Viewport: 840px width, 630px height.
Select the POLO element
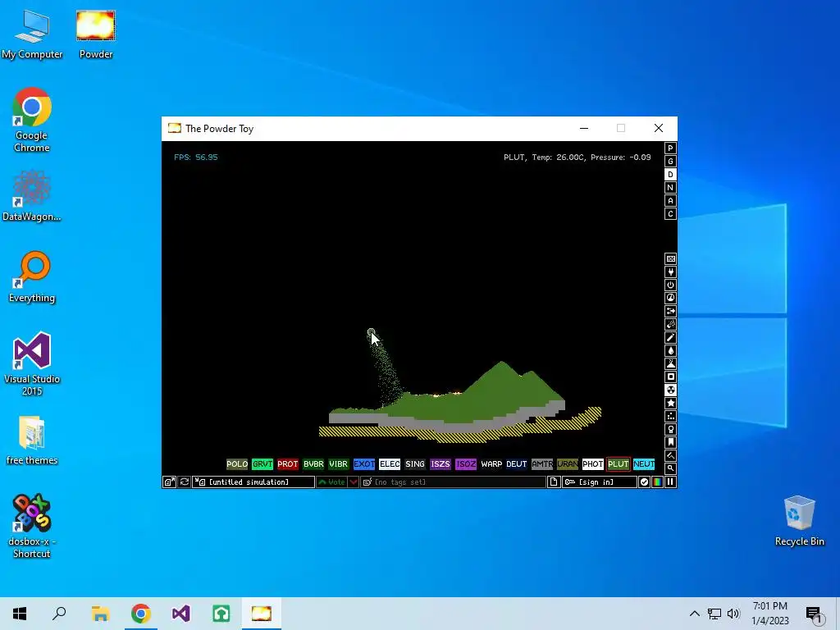coord(237,464)
